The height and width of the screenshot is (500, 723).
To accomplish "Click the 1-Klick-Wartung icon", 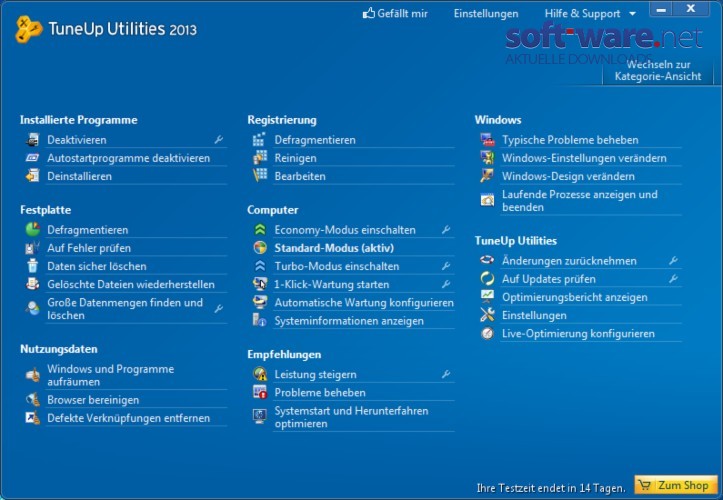I will [x=260, y=284].
